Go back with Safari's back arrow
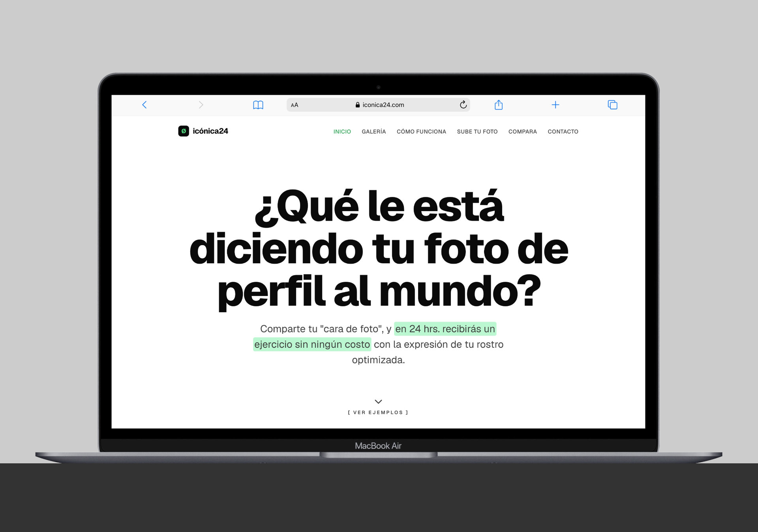Viewport: 758px width, 532px height. tap(144, 105)
